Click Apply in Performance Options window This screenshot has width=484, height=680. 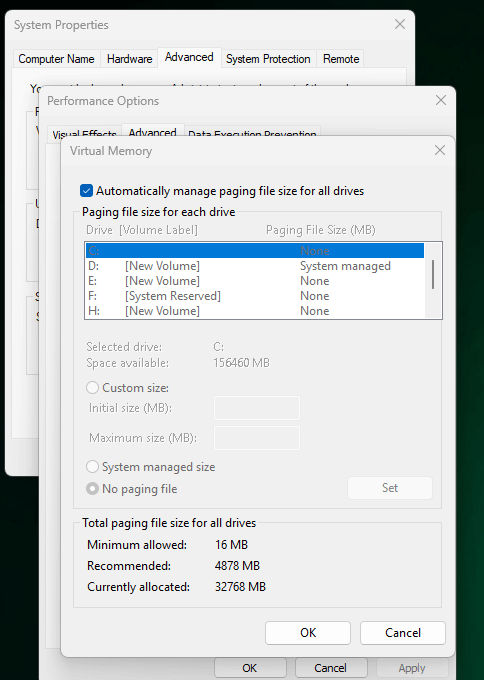tap(412, 668)
